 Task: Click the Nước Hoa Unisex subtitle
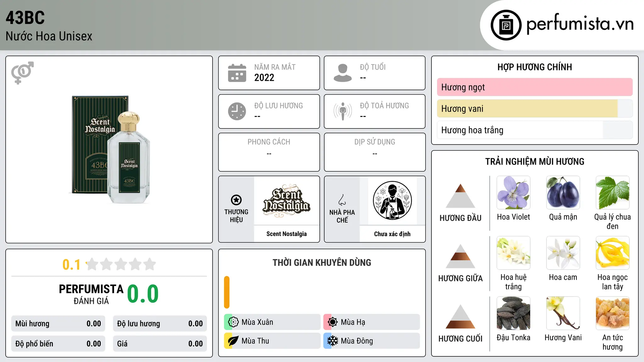pyautogui.click(x=49, y=36)
